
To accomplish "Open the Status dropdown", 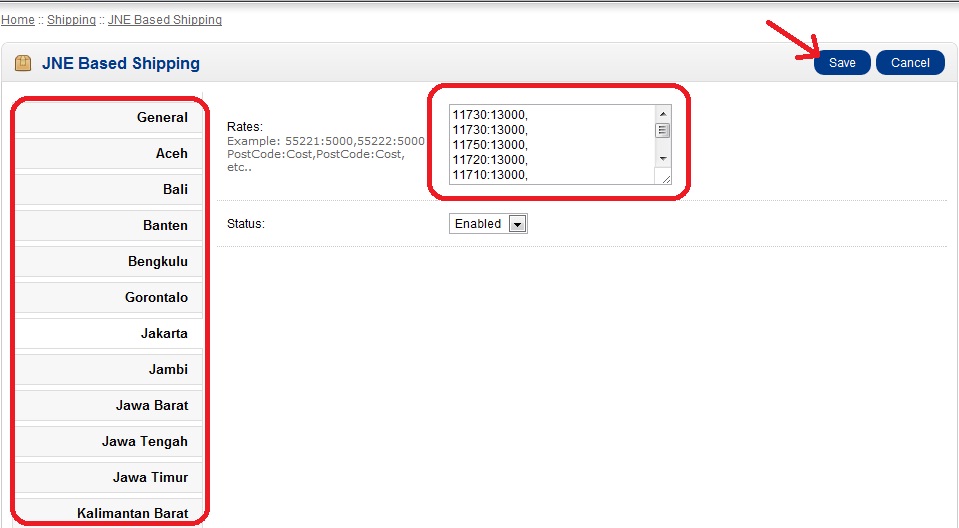I will tap(488, 224).
